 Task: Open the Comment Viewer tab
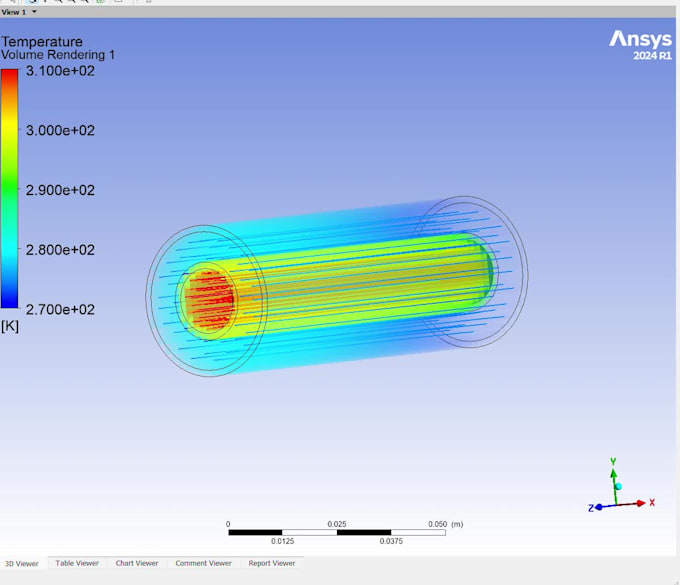click(203, 563)
